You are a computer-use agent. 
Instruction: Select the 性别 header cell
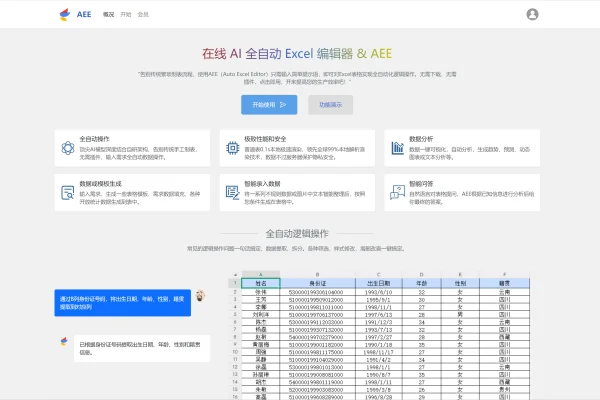(x=460, y=283)
